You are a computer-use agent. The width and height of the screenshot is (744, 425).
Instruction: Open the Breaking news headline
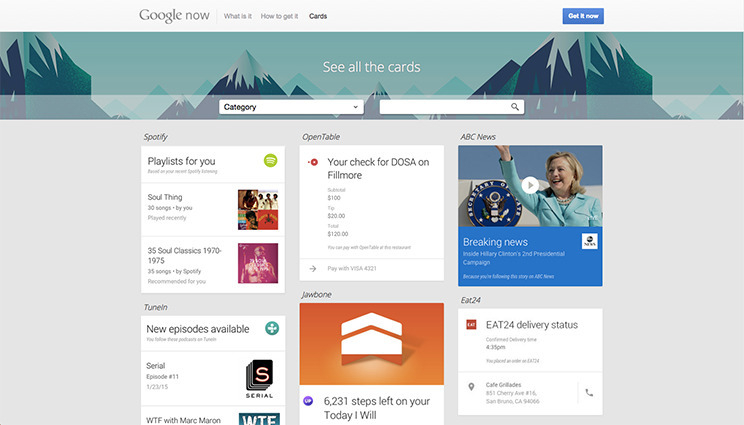pyautogui.click(x=495, y=242)
